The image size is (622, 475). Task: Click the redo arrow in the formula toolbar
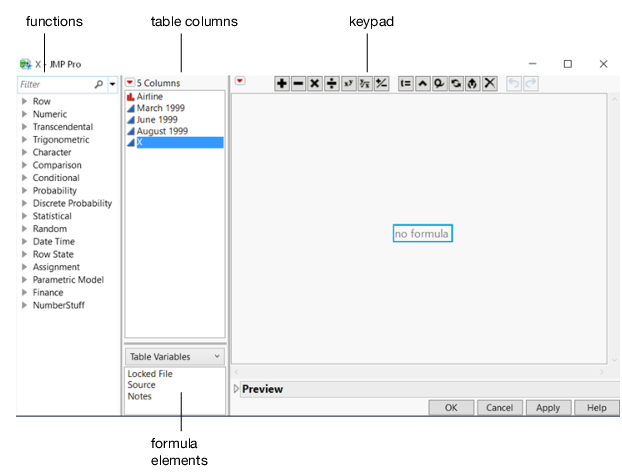coord(530,84)
